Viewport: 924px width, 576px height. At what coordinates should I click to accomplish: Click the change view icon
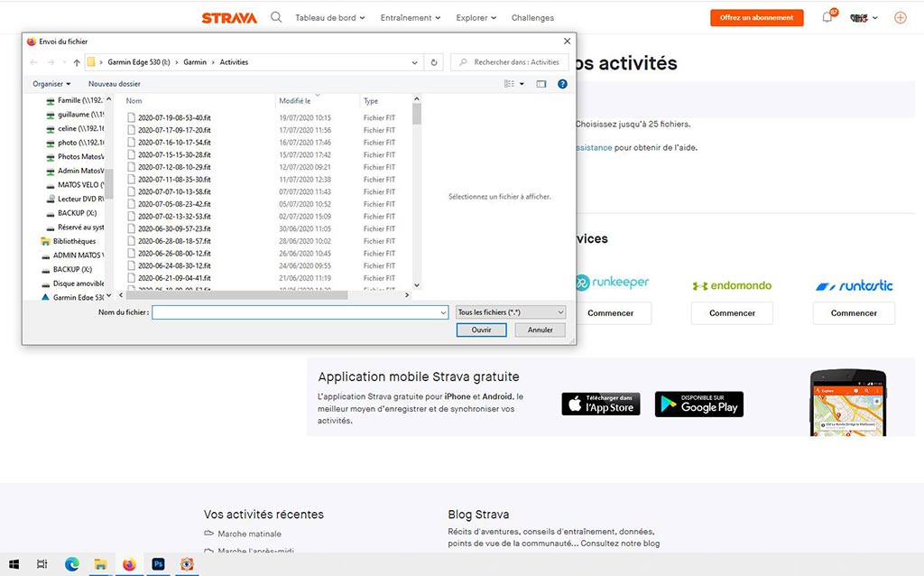point(509,84)
